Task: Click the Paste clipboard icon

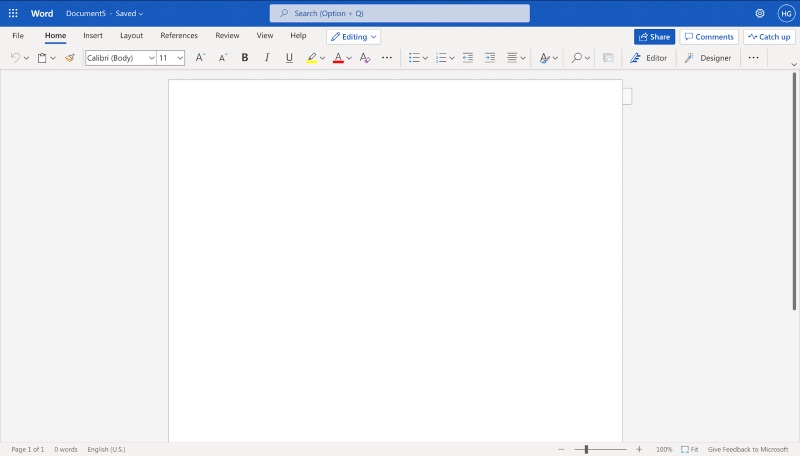Action: [42, 58]
